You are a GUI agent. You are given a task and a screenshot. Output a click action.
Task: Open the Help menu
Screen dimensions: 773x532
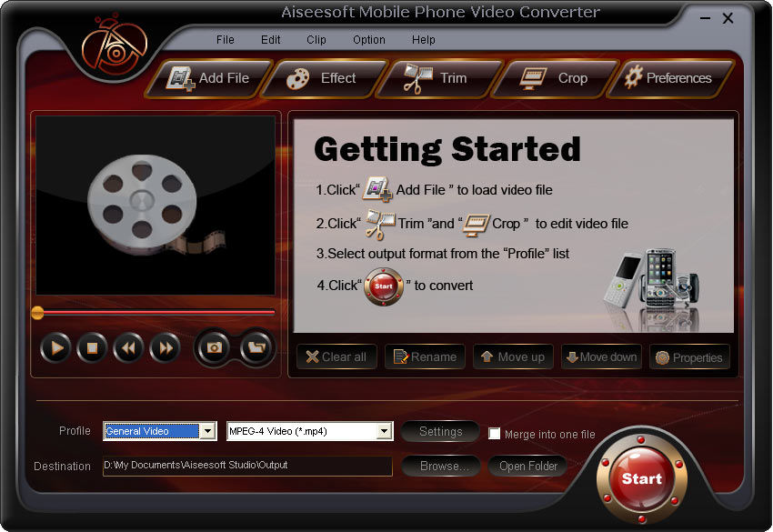tap(424, 40)
